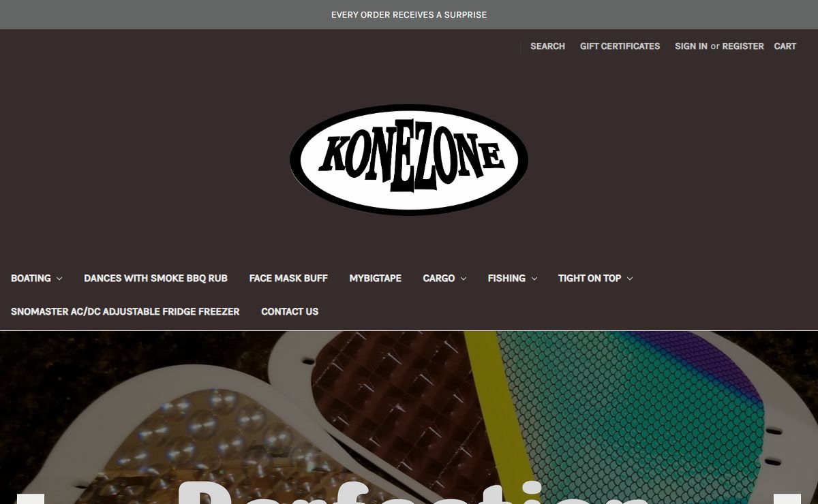Open the Search link in header
This screenshot has height=504, width=818.
pyautogui.click(x=547, y=46)
